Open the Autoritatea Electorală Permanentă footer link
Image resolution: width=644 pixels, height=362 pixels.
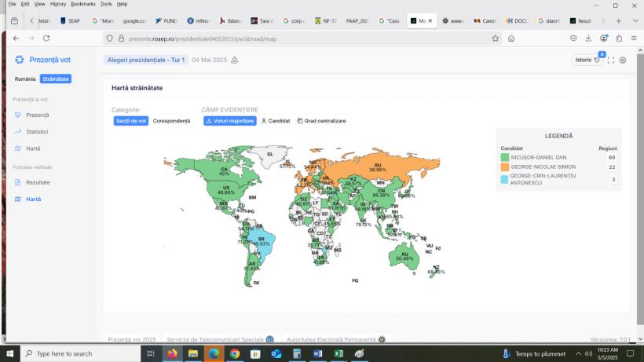click(x=335, y=339)
